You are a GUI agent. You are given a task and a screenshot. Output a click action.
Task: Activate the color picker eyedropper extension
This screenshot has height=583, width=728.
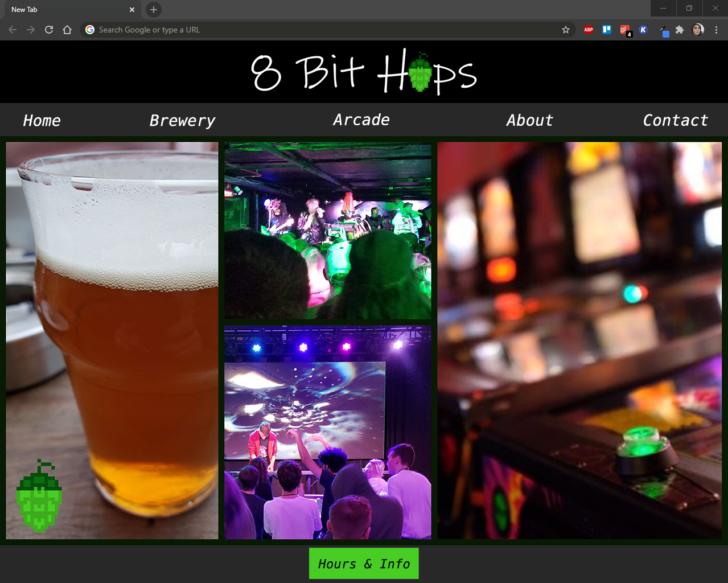click(x=663, y=30)
